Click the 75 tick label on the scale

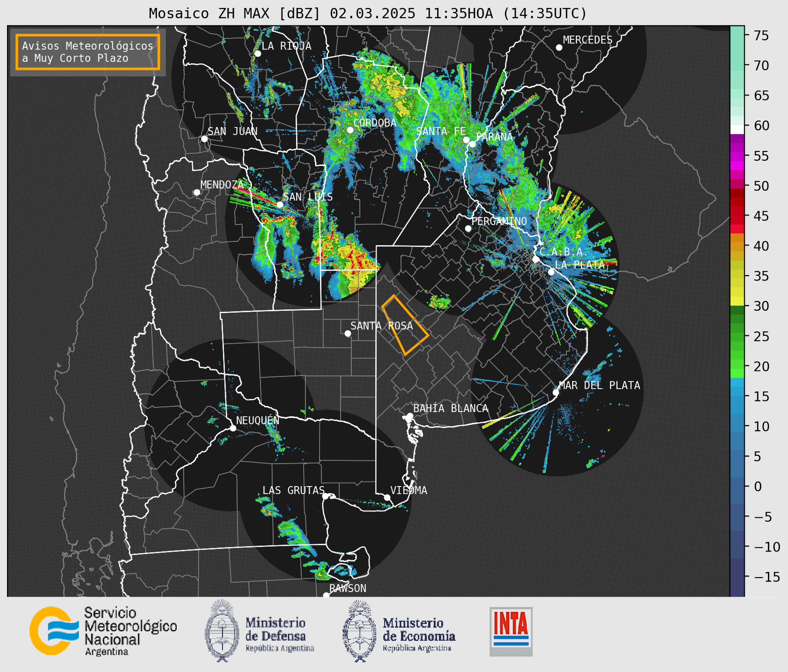pyautogui.click(x=761, y=36)
